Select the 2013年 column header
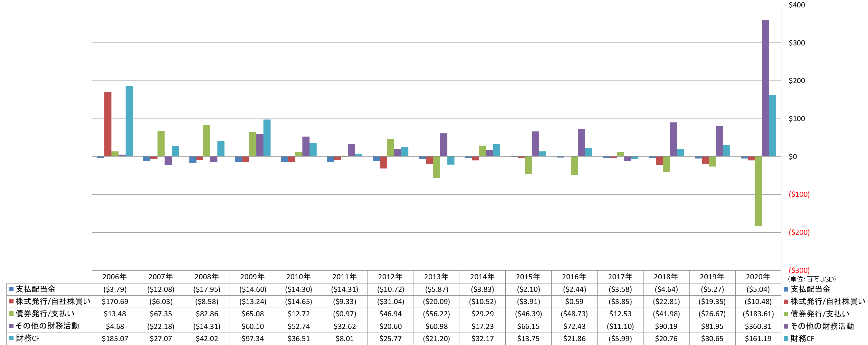868x345 pixels. [436, 277]
